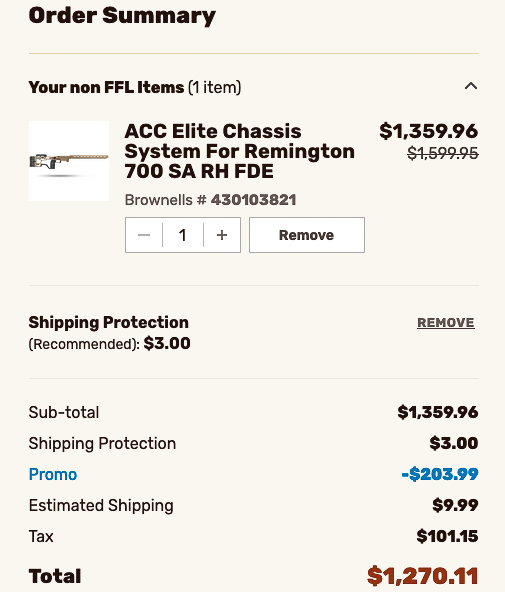
Task: Click the quantity field showing 1
Action: [x=183, y=235]
